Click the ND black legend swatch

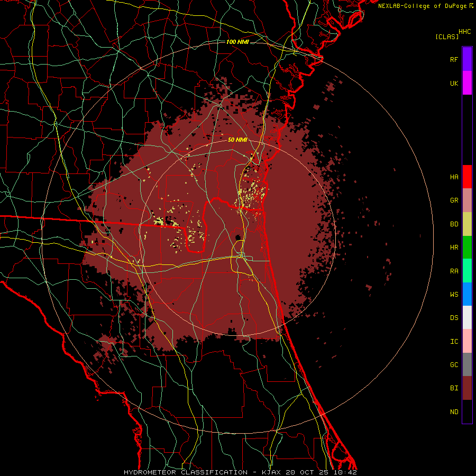[467, 411]
